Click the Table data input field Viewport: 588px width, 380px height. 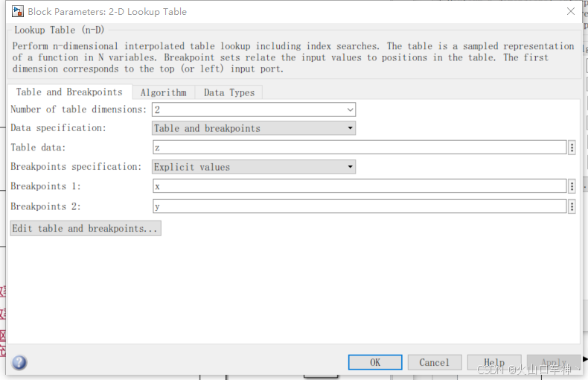(x=359, y=148)
